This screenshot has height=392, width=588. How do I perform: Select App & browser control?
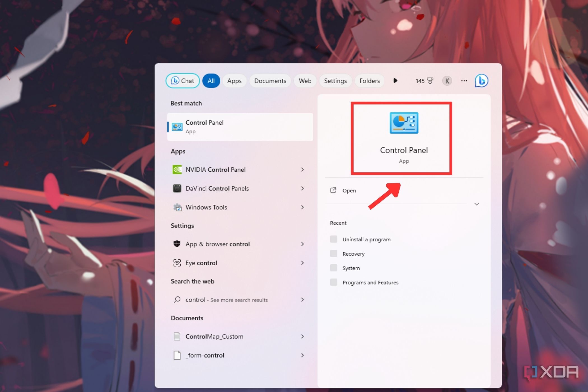[218, 244]
